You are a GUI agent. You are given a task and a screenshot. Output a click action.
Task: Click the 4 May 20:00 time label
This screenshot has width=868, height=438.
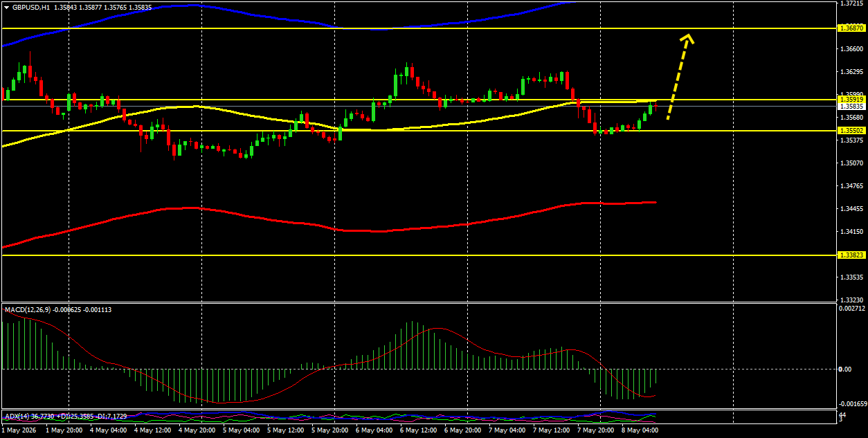tap(198, 430)
